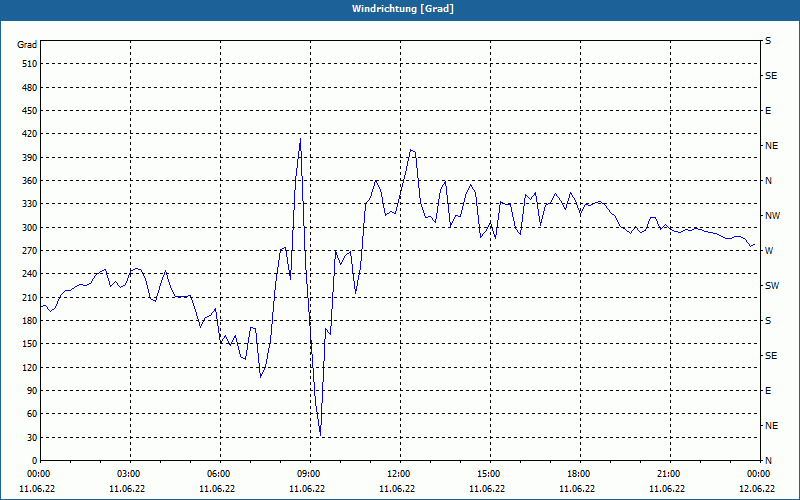Click the 18:00 time axis label
Image resolution: width=800 pixels, height=500 pixels.
pos(581,473)
